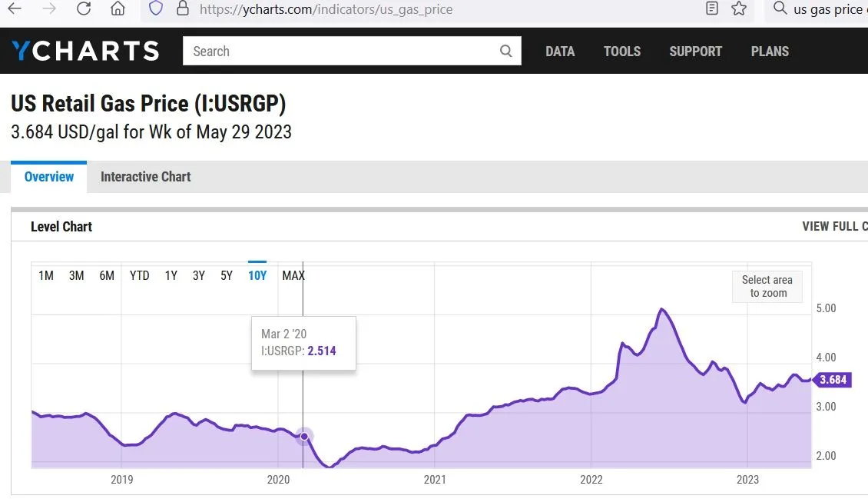Switch the chart to MAX range
The height and width of the screenshot is (499, 868).
(293, 275)
